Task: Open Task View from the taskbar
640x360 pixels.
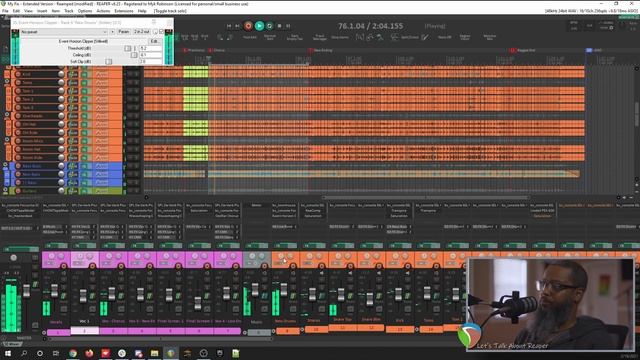Action: pyautogui.click(x=56, y=353)
